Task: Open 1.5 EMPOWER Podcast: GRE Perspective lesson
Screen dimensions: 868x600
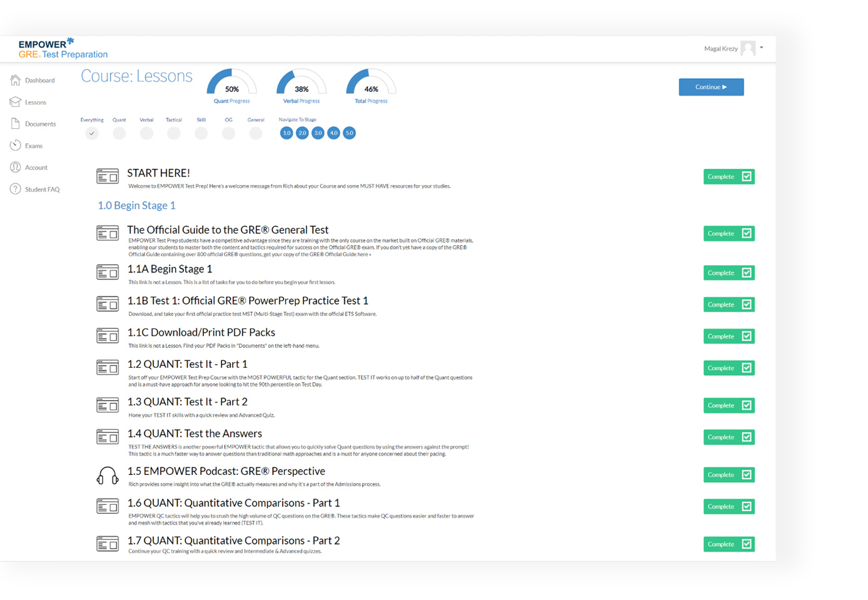Action: pos(226,471)
